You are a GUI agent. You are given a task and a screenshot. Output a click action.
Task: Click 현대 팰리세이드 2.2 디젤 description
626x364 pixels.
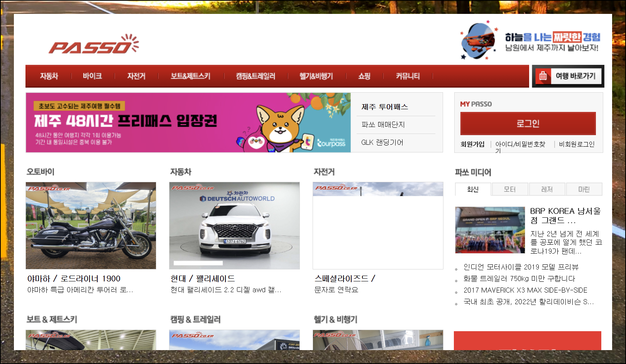click(226, 290)
